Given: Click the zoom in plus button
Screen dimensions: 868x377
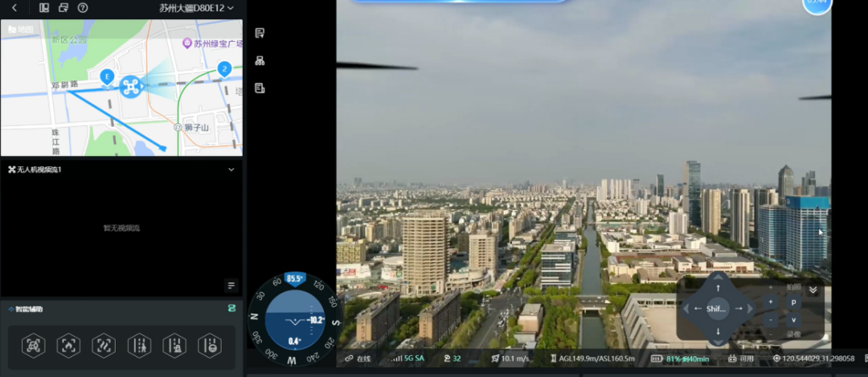Looking at the screenshot, I should pos(771,302).
